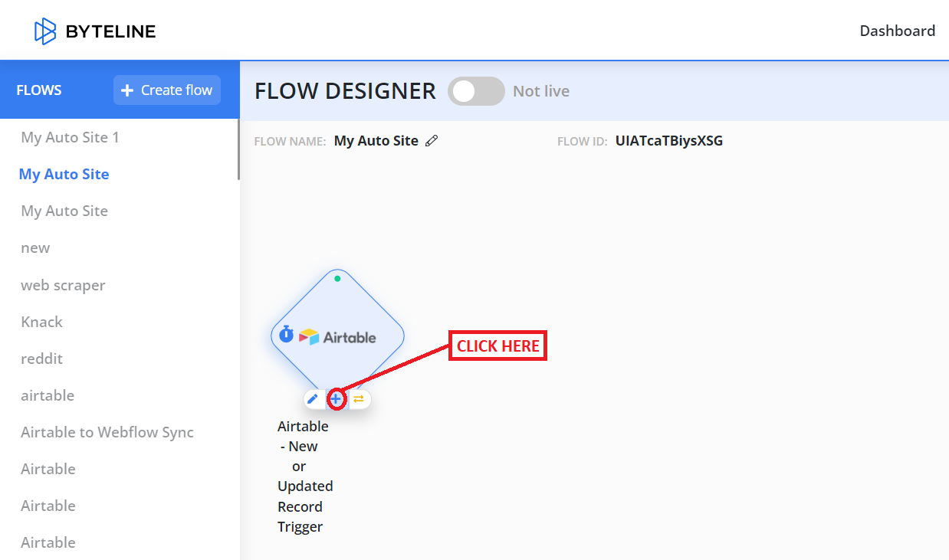Click the Airtable logo in the node

click(x=337, y=336)
